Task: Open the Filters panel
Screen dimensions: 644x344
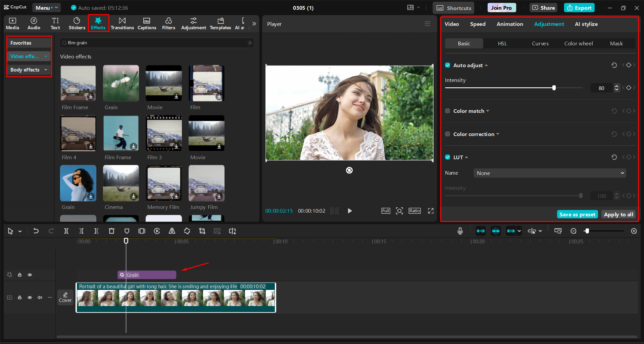Action: (x=168, y=23)
